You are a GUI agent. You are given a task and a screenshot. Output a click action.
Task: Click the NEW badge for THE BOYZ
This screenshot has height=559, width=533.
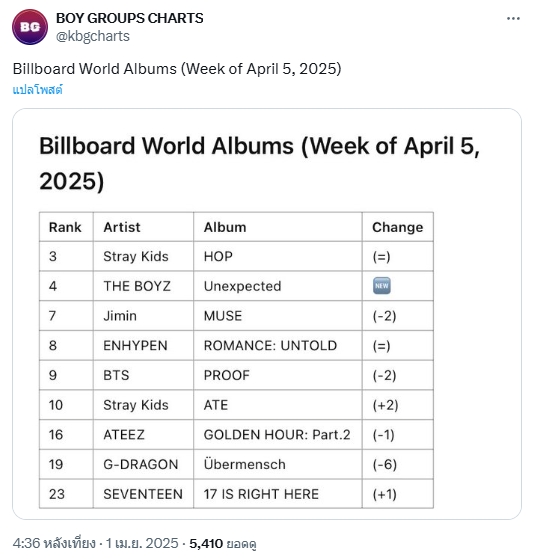tap(381, 286)
